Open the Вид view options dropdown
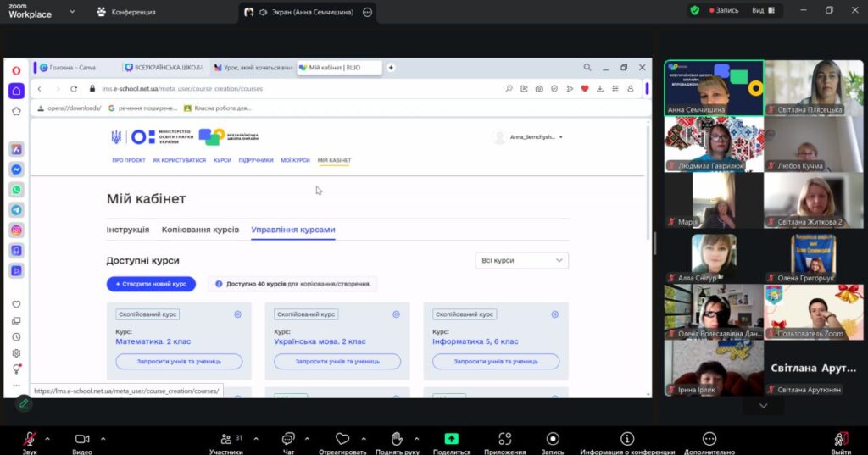Viewport: 868px width, 455px height. pyautogui.click(x=764, y=10)
